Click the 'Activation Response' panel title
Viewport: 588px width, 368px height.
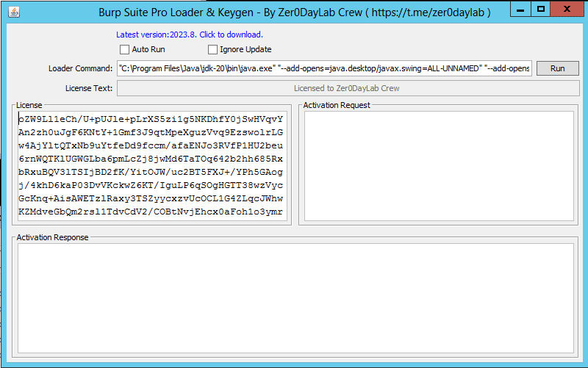(52, 237)
